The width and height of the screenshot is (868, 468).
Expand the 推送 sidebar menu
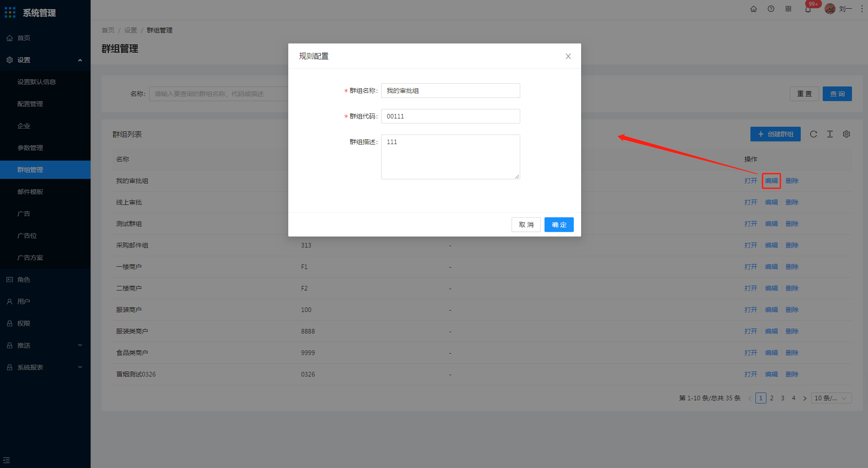coord(45,345)
